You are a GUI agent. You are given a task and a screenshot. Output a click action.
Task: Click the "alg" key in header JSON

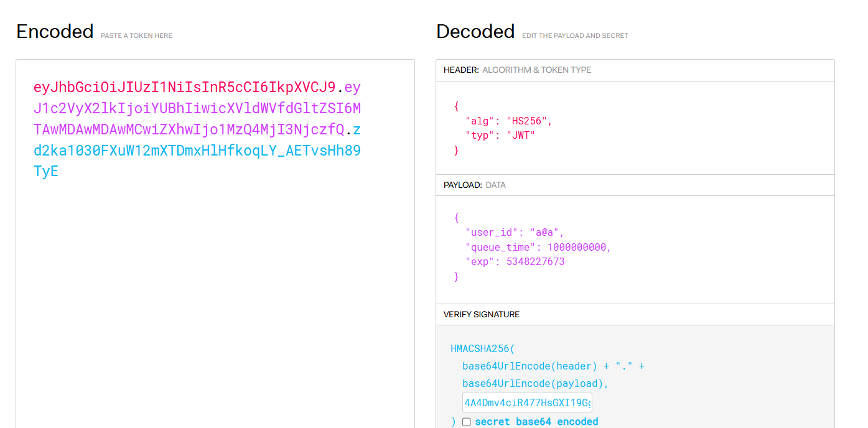(480, 121)
